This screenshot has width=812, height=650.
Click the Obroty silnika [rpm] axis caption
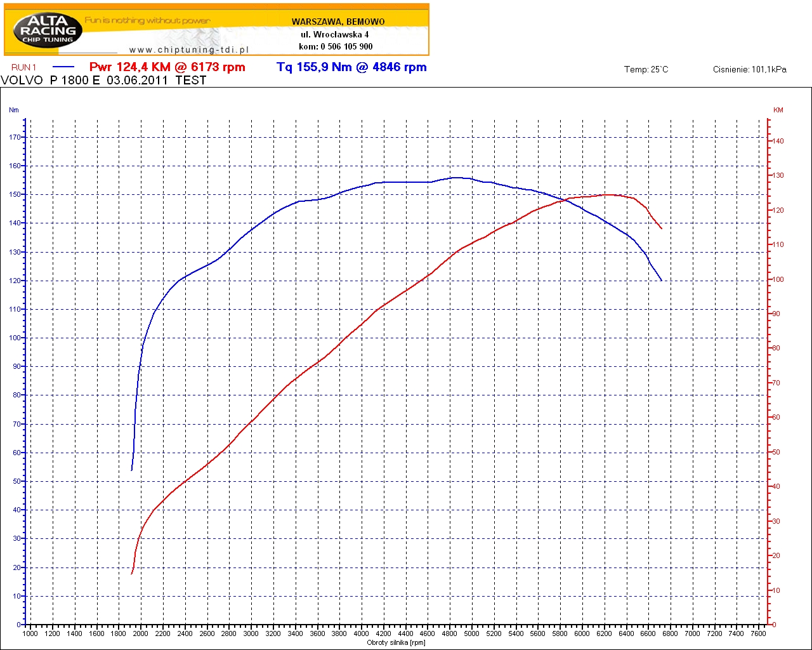click(x=396, y=643)
